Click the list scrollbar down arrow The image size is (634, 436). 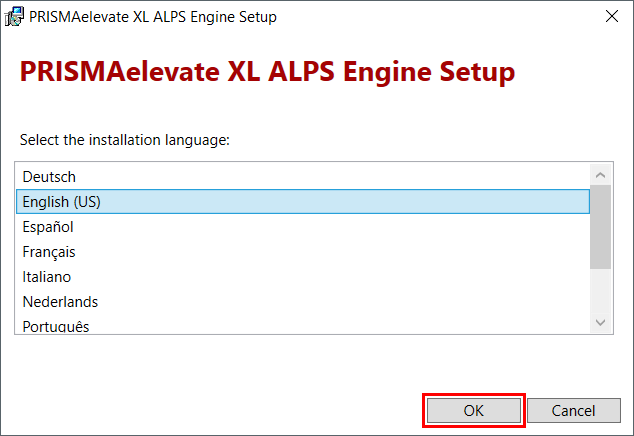[x=600, y=322]
